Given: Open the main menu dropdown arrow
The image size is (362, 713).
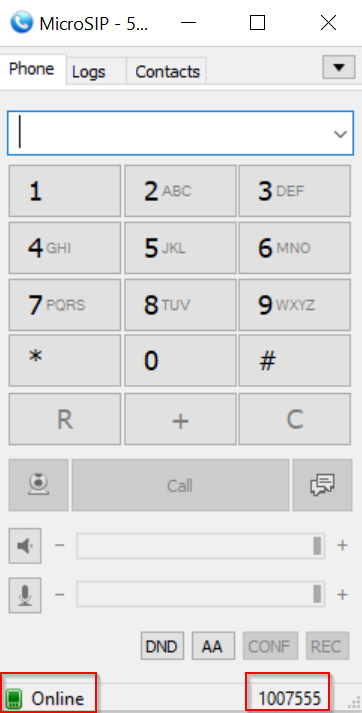Looking at the screenshot, I should 338,67.
